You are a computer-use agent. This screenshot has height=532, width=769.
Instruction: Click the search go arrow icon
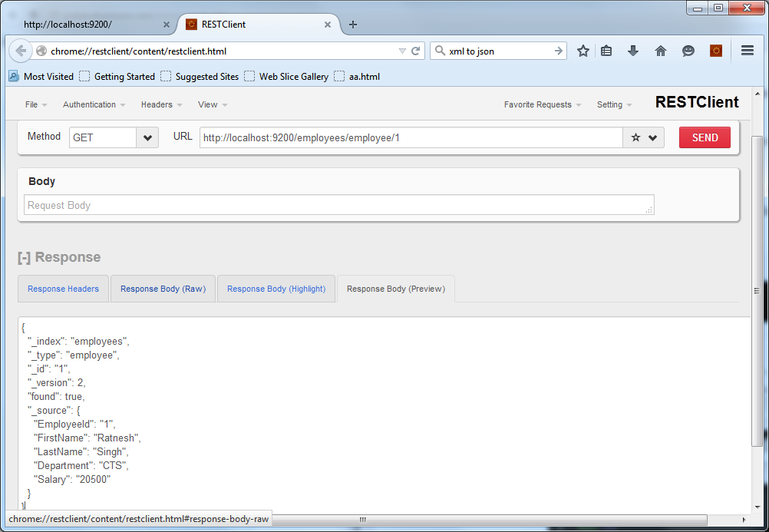558,51
